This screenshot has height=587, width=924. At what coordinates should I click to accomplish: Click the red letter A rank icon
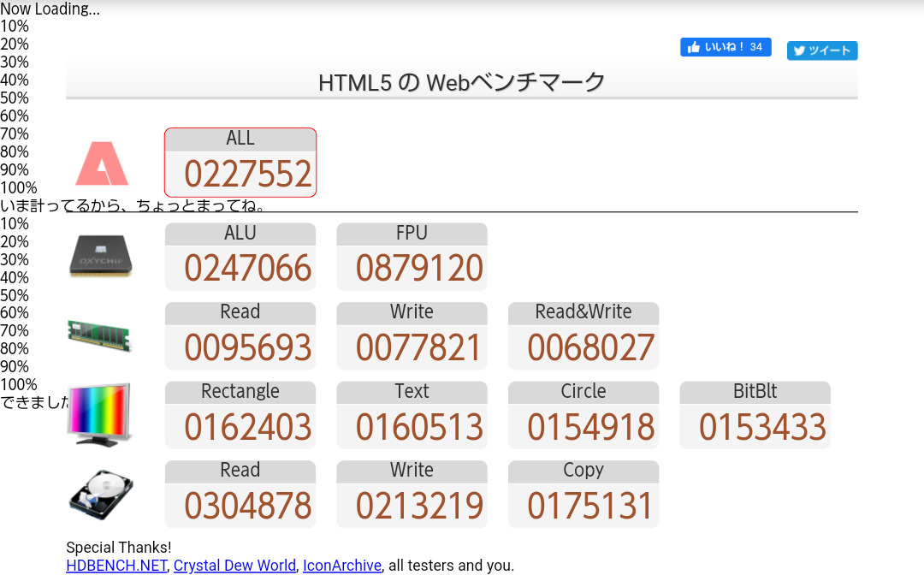tap(102, 163)
